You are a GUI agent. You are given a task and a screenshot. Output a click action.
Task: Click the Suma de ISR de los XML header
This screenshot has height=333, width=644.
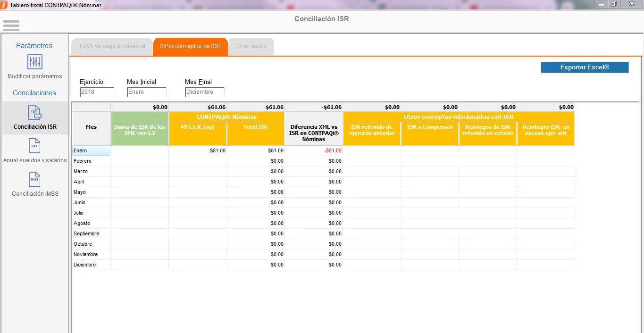point(140,130)
